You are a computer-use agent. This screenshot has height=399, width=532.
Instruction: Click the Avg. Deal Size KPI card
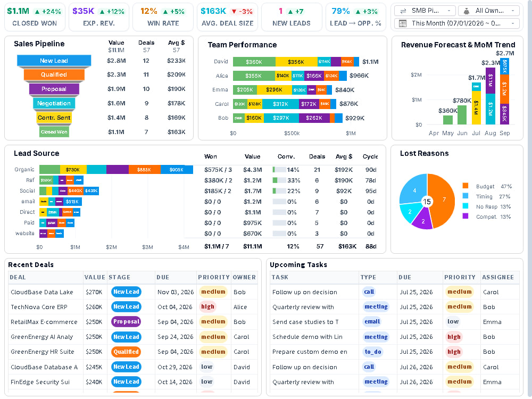(x=227, y=17)
